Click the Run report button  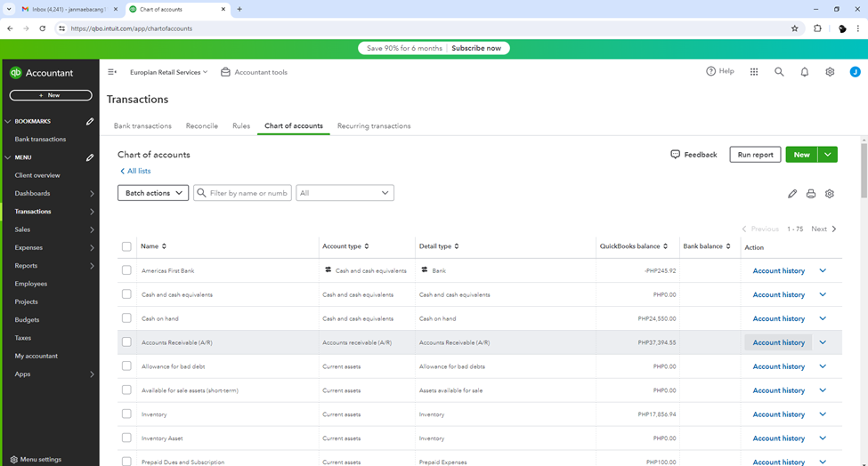755,155
